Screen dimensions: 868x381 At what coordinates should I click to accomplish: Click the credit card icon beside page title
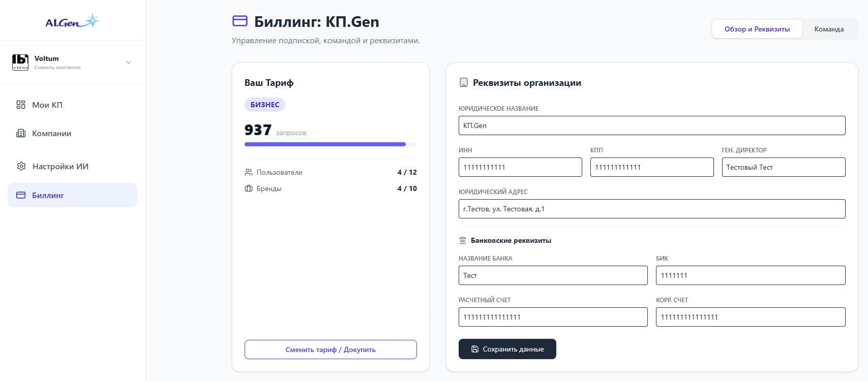(x=240, y=21)
